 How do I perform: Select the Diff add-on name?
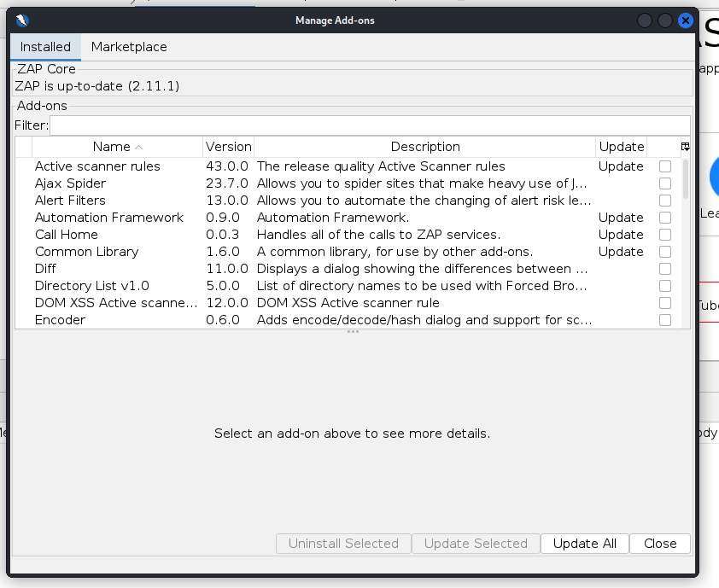click(x=45, y=269)
